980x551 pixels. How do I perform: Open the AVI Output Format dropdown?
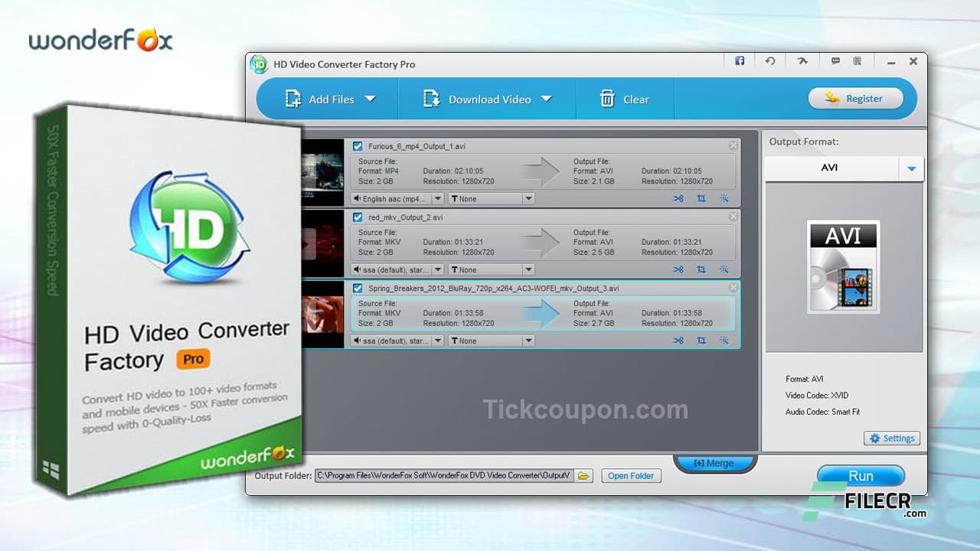click(911, 168)
